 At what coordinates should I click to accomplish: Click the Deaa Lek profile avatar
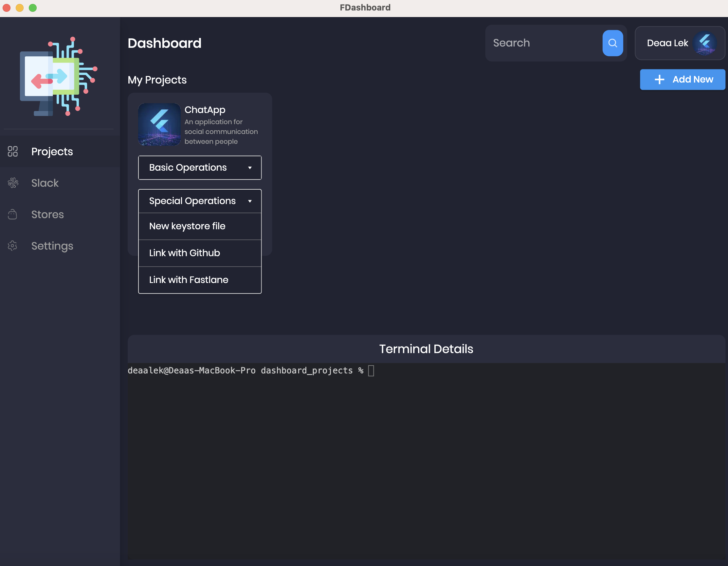point(705,43)
